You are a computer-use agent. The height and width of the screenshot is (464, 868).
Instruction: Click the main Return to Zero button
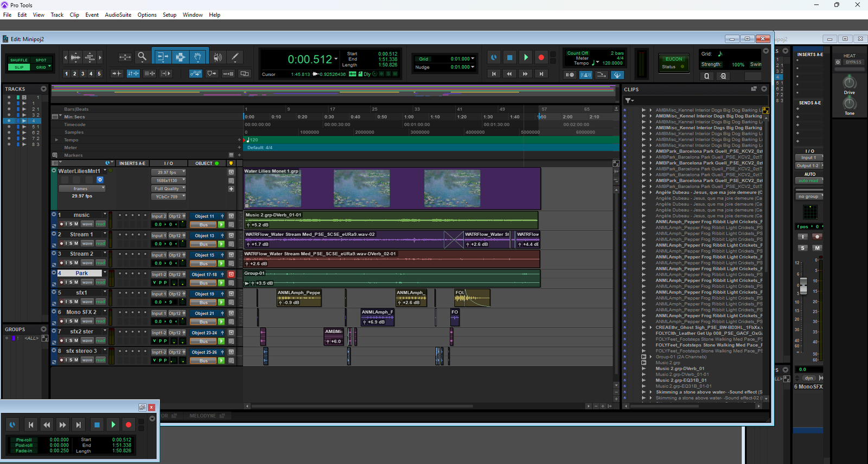(494, 74)
